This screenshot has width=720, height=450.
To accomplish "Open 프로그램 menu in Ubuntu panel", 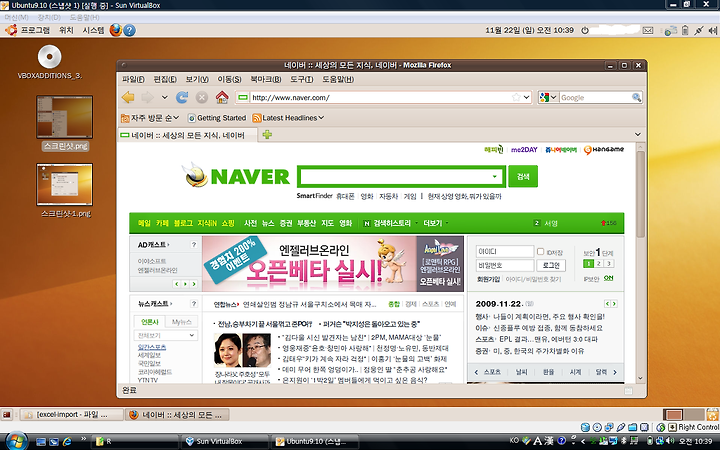I will click(x=35, y=30).
